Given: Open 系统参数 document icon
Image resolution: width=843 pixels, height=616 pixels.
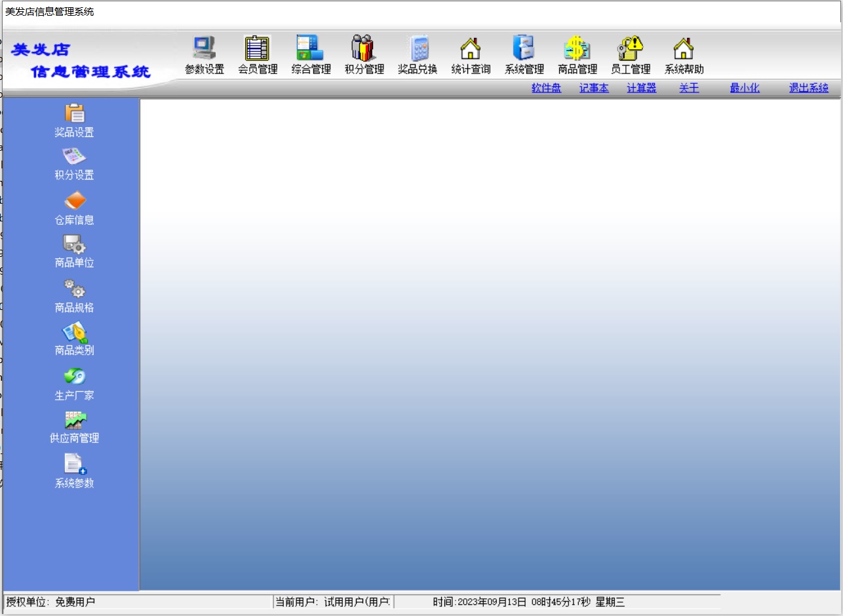Looking at the screenshot, I should 75,464.
